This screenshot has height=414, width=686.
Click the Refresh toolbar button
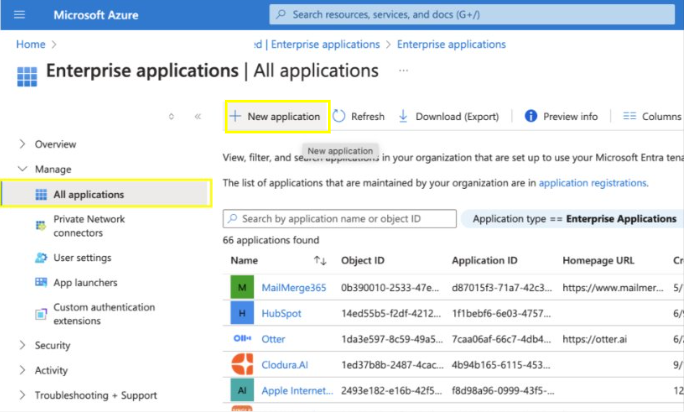(358, 117)
